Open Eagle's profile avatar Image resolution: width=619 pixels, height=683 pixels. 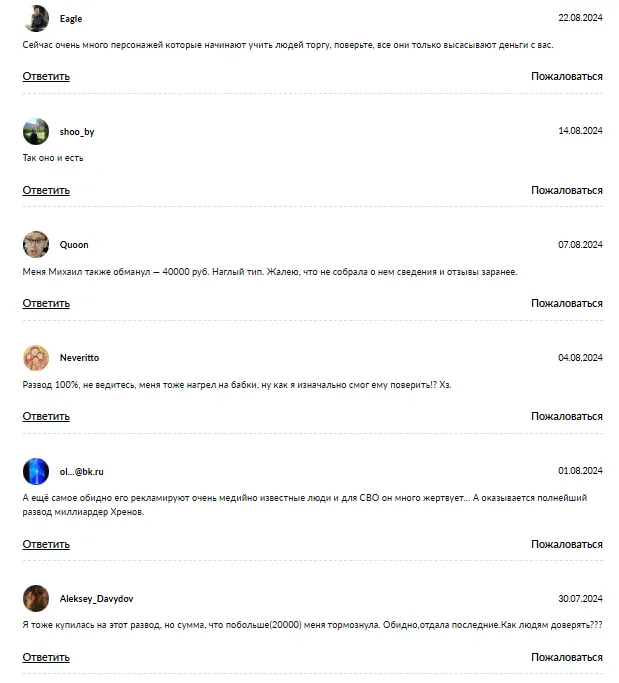(36, 18)
